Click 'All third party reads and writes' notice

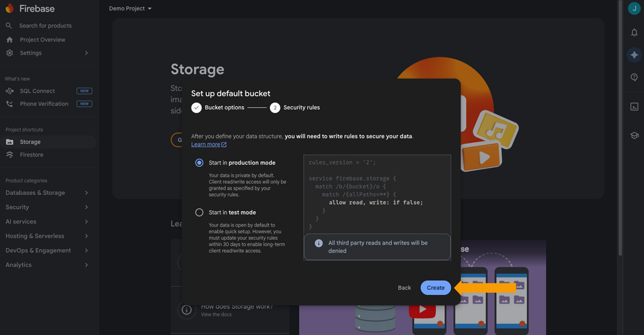click(377, 247)
